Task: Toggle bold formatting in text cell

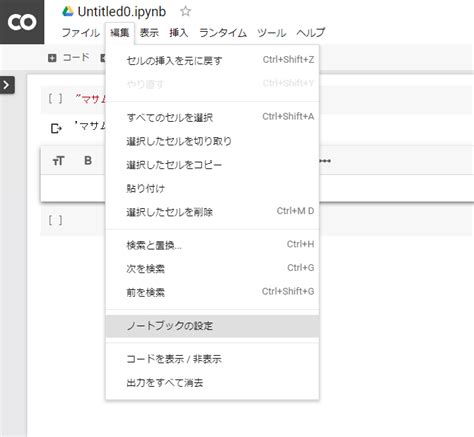Action: pyautogui.click(x=88, y=161)
